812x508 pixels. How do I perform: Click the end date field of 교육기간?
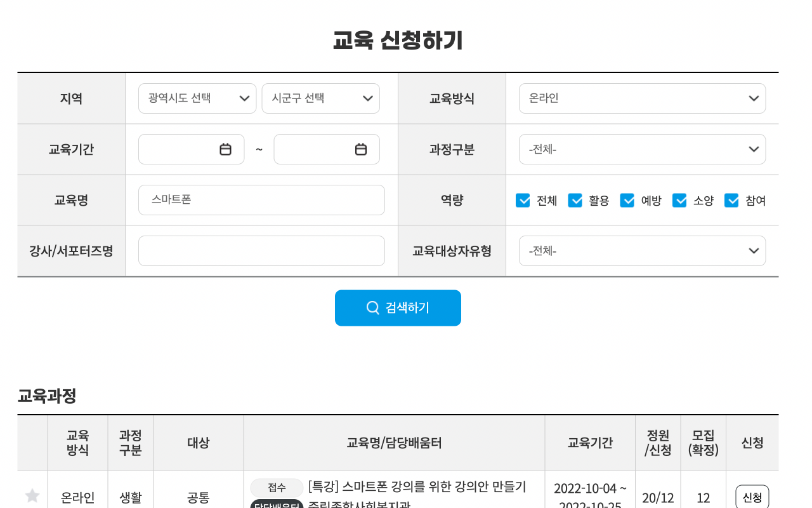point(327,149)
